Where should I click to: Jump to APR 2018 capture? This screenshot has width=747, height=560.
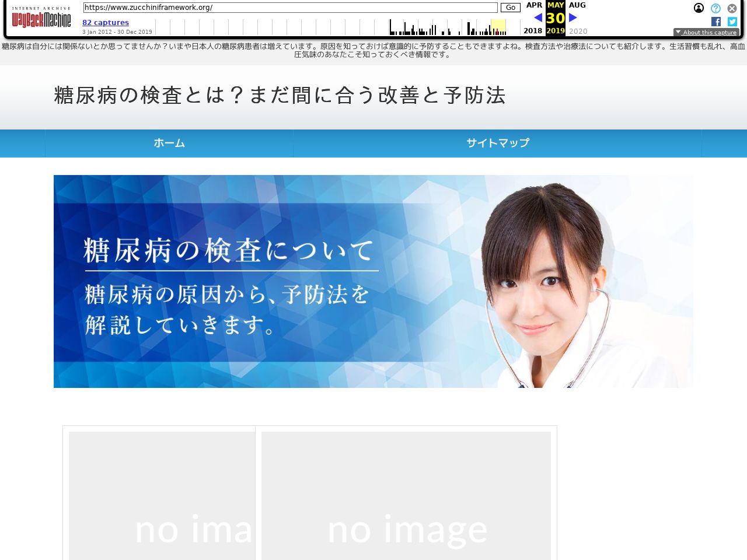coord(533,5)
